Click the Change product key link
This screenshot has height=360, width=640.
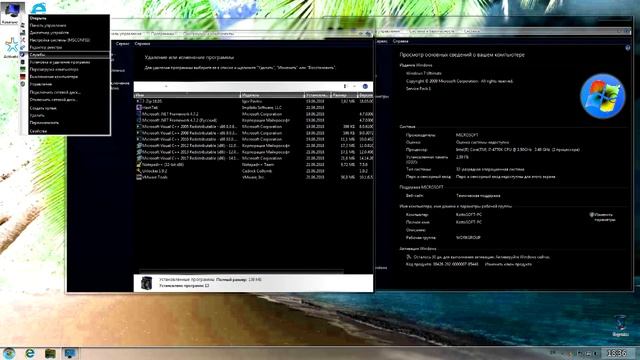[x=508, y=264]
